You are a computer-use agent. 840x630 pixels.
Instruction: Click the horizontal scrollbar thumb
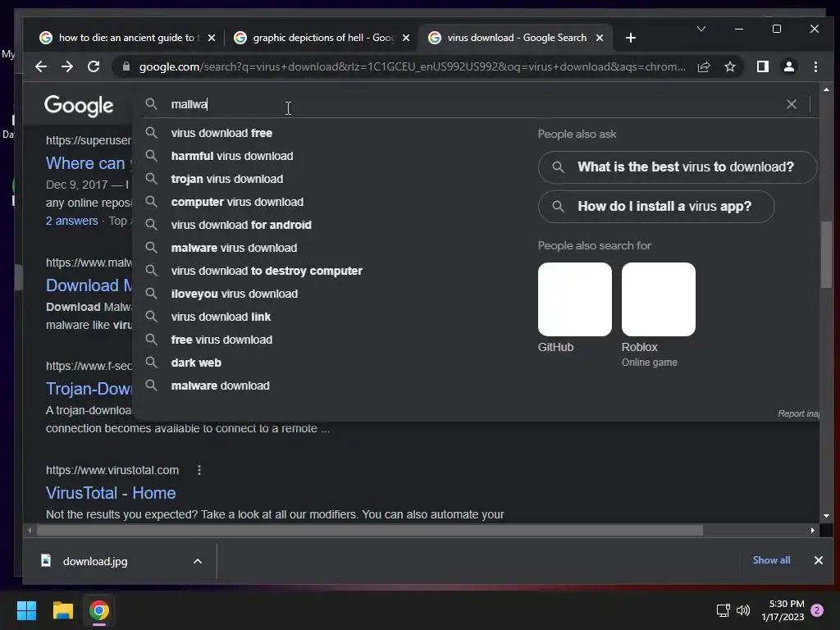pos(370,531)
